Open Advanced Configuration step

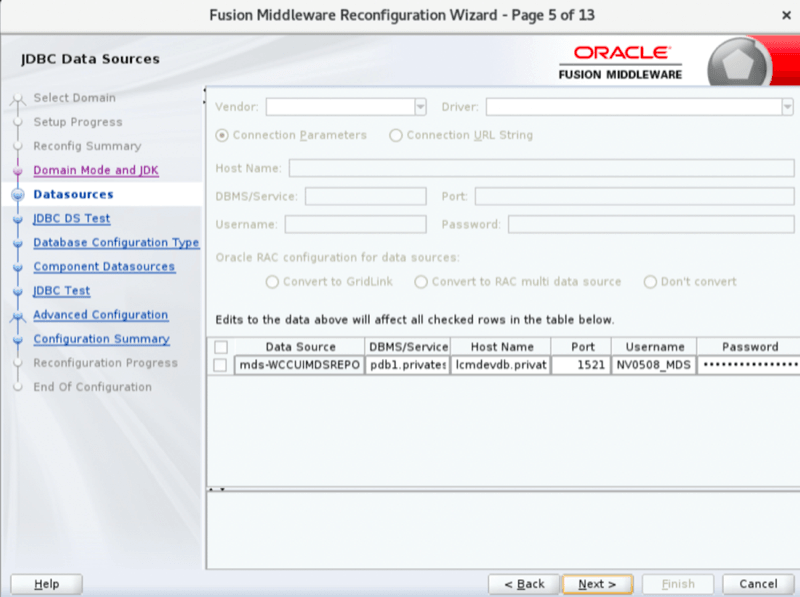[x=101, y=315]
